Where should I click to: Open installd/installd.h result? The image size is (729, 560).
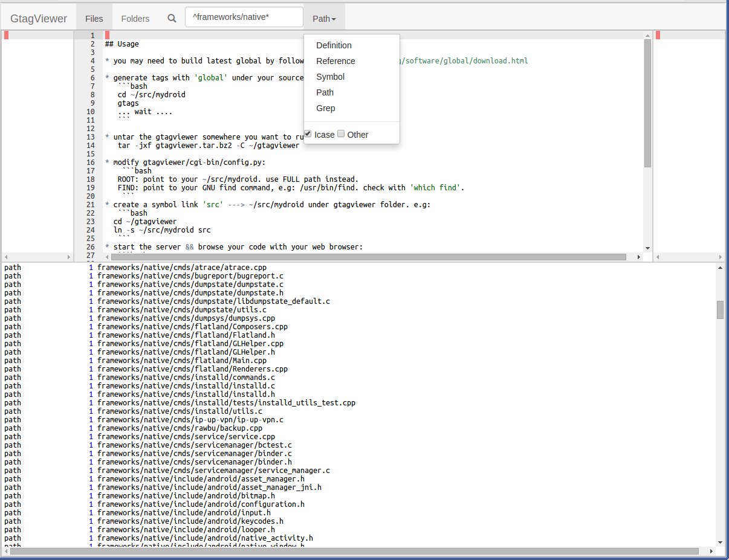(x=186, y=394)
